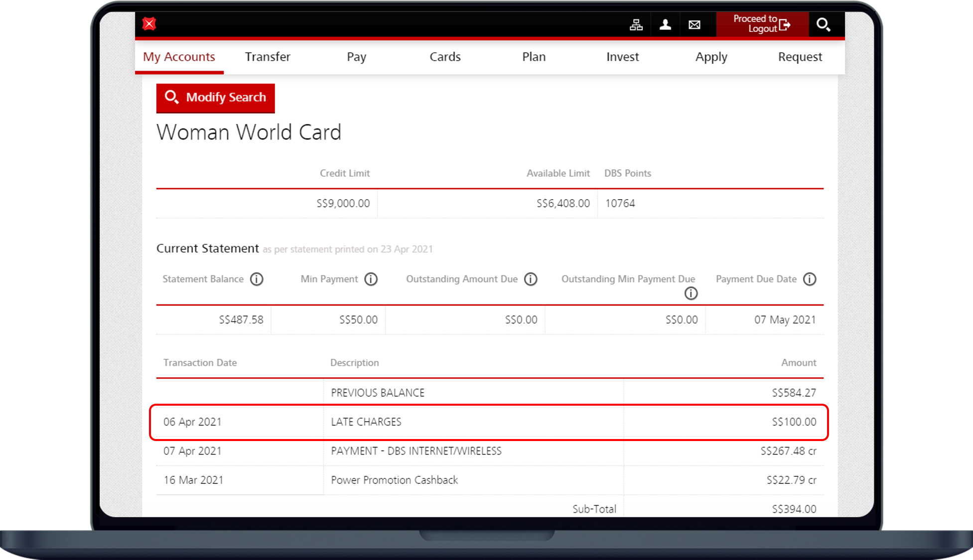Open the mail envelope icon
Screen dimensions: 973x560
click(x=694, y=24)
